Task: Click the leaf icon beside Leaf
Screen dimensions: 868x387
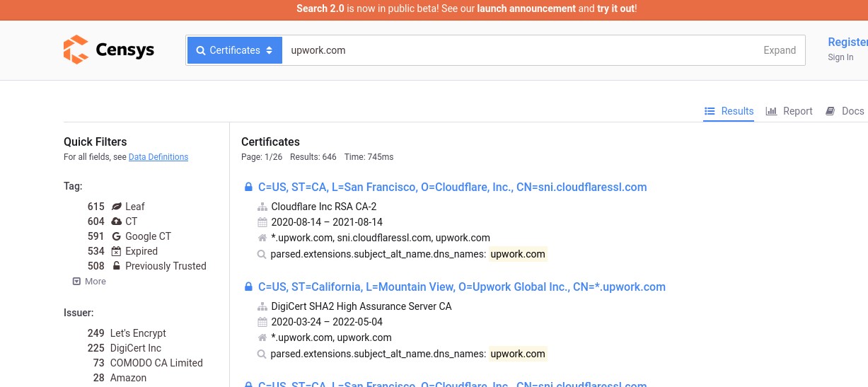Action: pyautogui.click(x=117, y=207)
